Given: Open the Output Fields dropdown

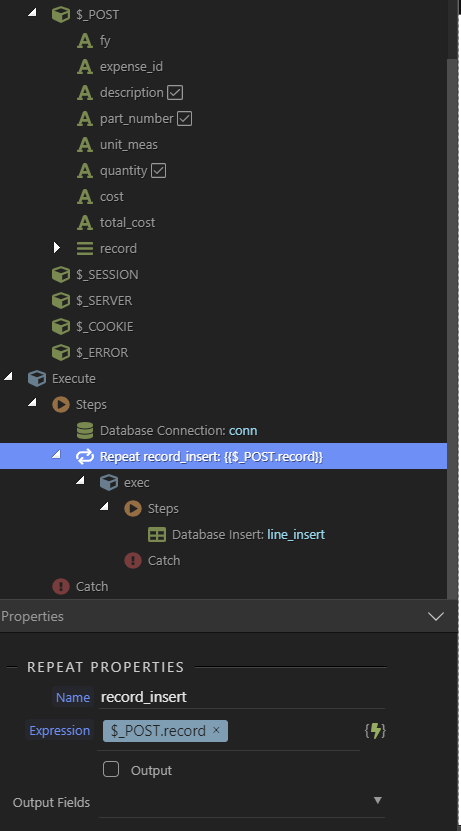Looking at the screenshot, I should [378, 800].
